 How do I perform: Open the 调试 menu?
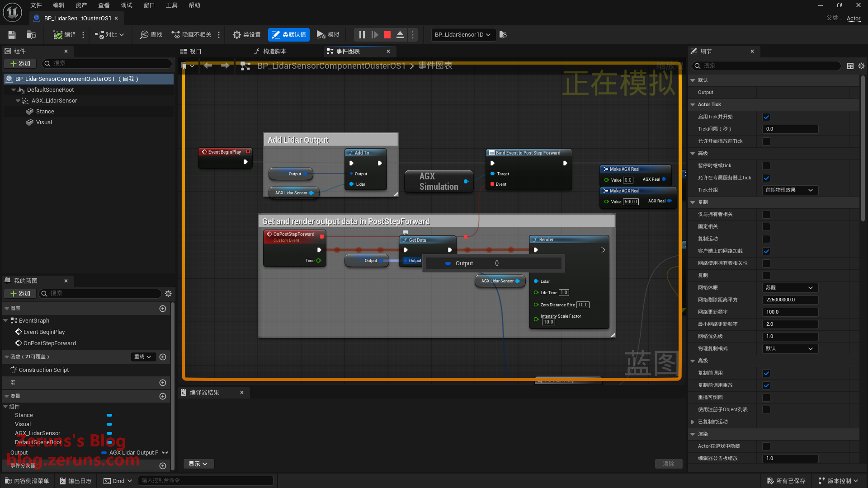pyautogui.click(x=127, y=5)
